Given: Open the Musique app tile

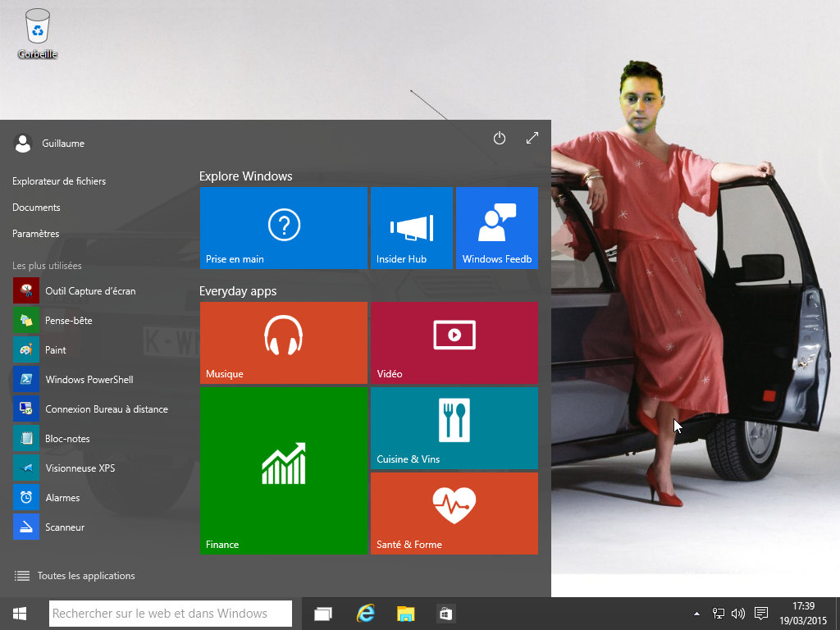Looking at the screenshot, I should tap(283, 343).
